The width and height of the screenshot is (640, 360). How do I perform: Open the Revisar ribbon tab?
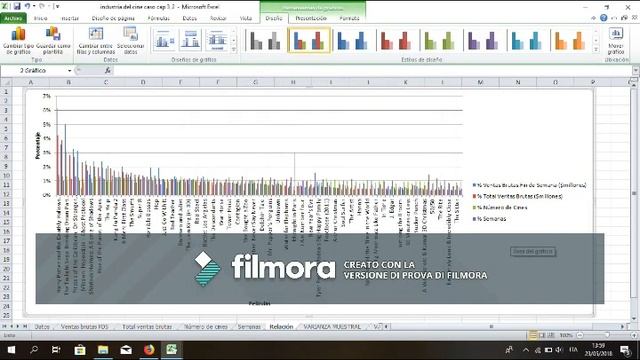(218, 18)
